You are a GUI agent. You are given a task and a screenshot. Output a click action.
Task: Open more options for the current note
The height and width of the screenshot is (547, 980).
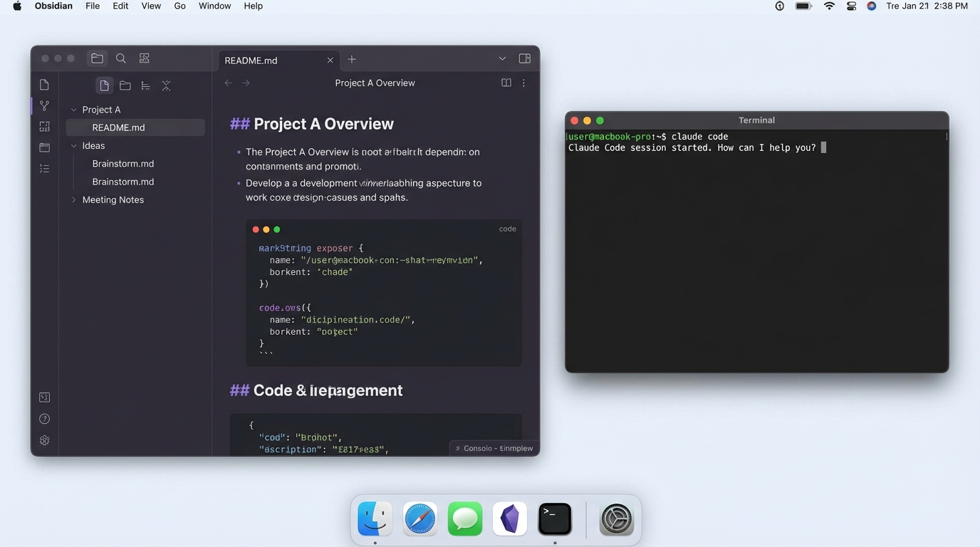(x=523, y=83)
